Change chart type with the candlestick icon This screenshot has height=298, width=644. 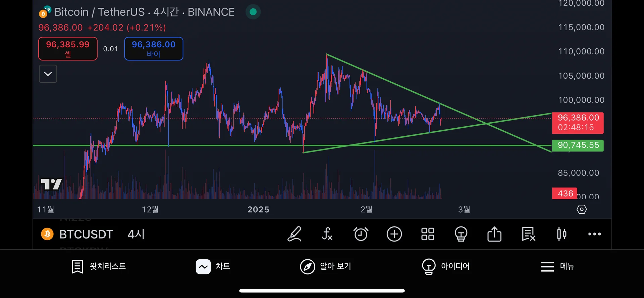(x=561, y=234)
